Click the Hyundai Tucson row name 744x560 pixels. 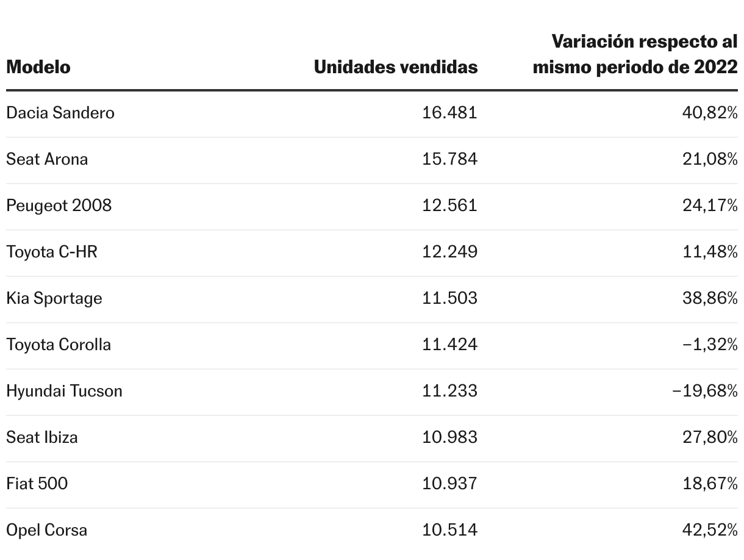[64, 391]
